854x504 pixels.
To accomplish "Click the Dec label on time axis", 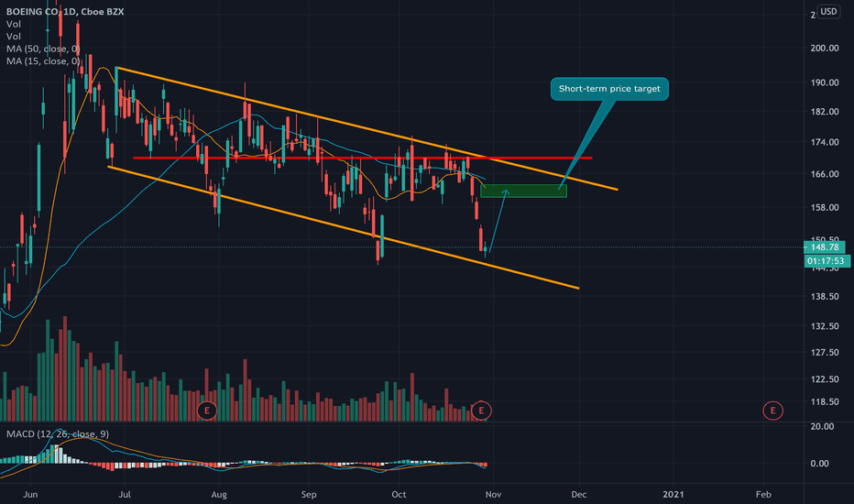I will pos(579,495).
